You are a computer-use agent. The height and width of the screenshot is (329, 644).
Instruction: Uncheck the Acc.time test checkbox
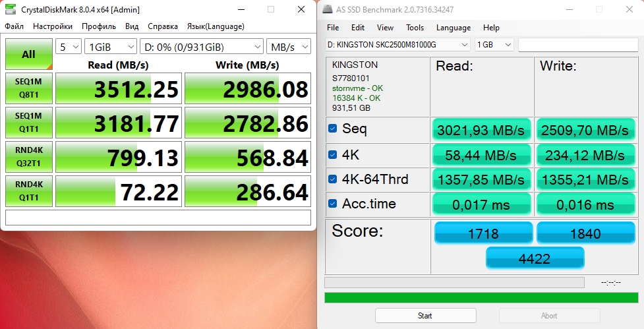click(x=333, y=203)
